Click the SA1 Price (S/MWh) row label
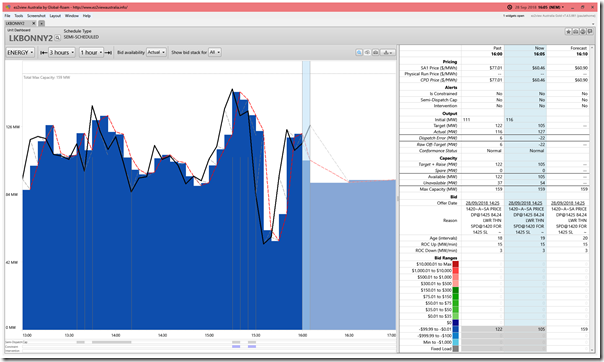The image size is (604, 362). tap(438, 68)
